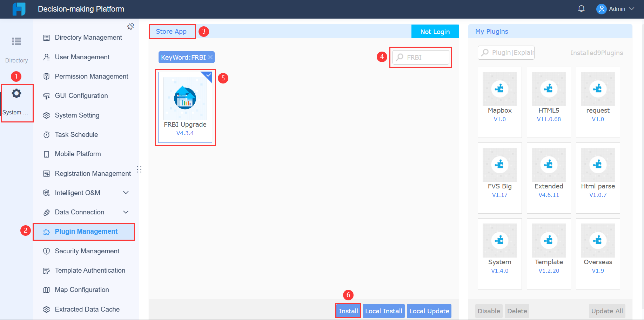Click the Map Configuration icon
The image size is (644, 320).
(x=47, y=289)
